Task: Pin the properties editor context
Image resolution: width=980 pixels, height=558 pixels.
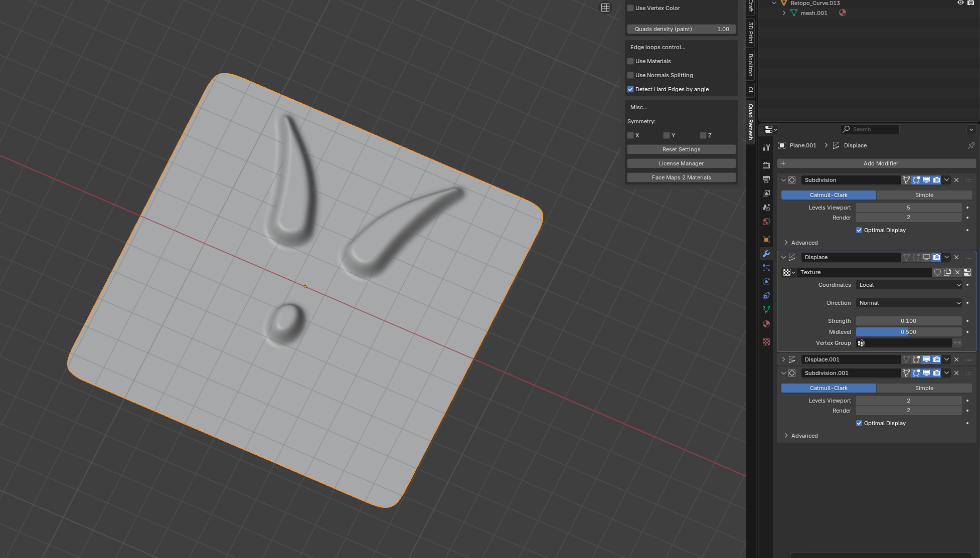Action: click(x=971, y=145)
